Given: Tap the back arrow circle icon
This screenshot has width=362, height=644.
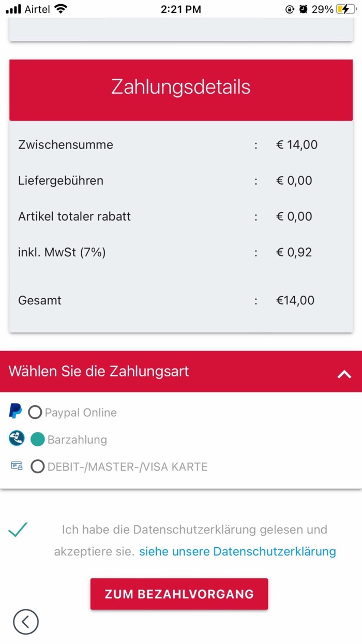Looking at the screenshot, I should coord(26,621).
